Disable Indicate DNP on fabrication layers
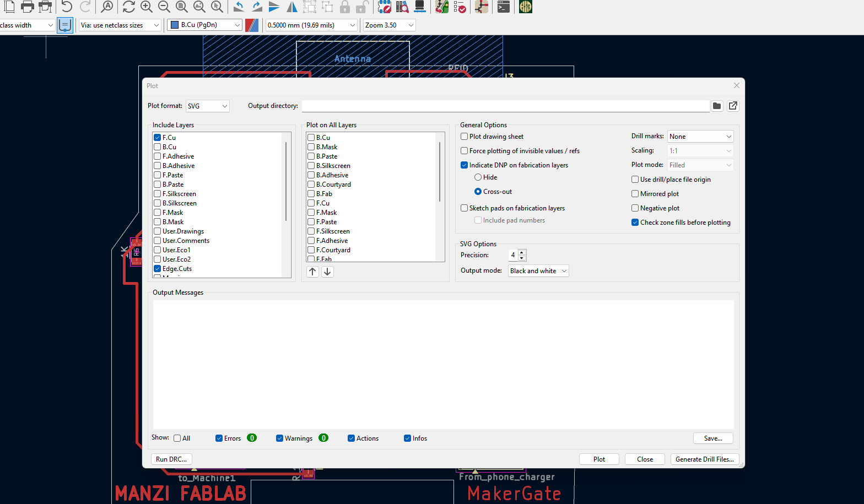The height and width of the screenshot is (504, 864). tap(465, 165)
